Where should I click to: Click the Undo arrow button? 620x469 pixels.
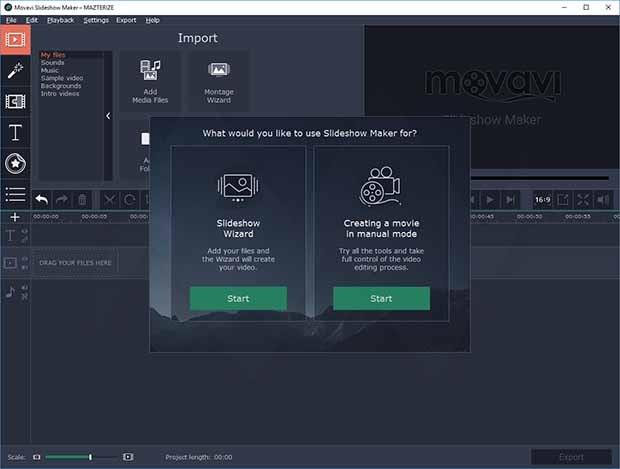(42, 200)
